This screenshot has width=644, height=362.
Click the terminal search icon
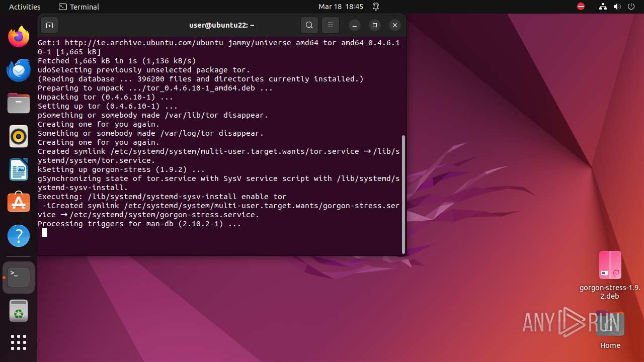tap(309, 25)
